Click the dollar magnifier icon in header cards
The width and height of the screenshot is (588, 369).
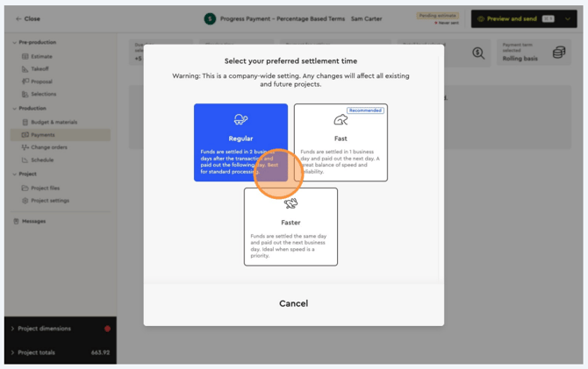(478, 53)
